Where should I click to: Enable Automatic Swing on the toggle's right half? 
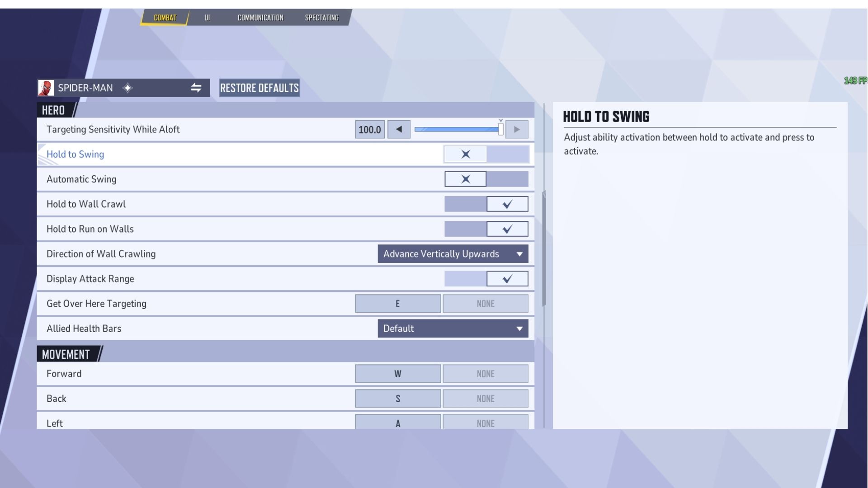click(x=507, y=179)
